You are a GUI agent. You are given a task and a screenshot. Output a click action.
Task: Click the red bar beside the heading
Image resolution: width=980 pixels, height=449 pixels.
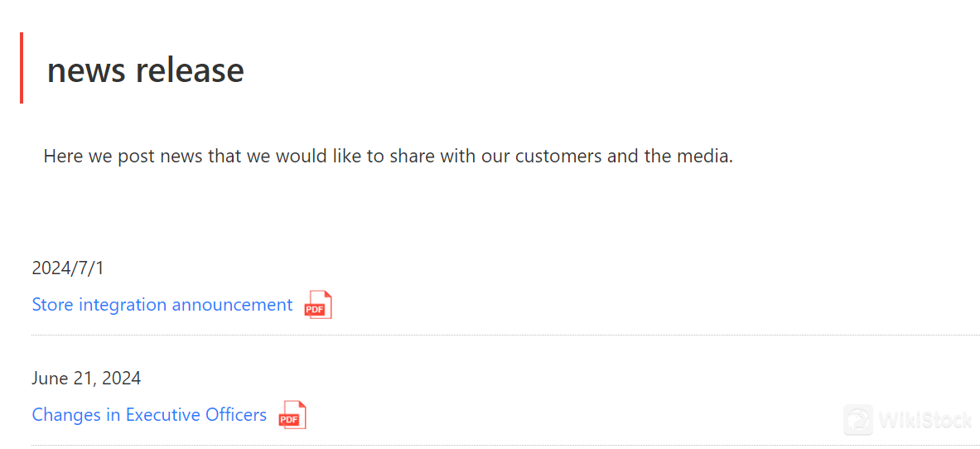click(22, 68)
